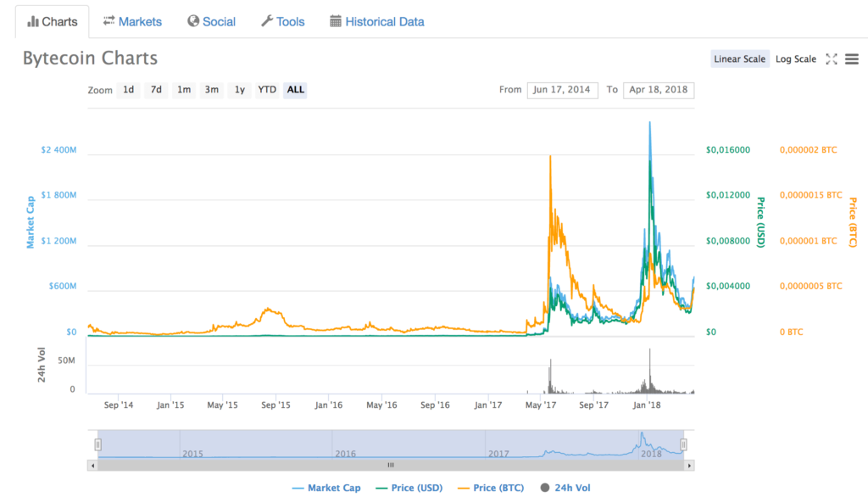
Task: Click the 2017 label in navigator
Action: (x=498, y=454)
